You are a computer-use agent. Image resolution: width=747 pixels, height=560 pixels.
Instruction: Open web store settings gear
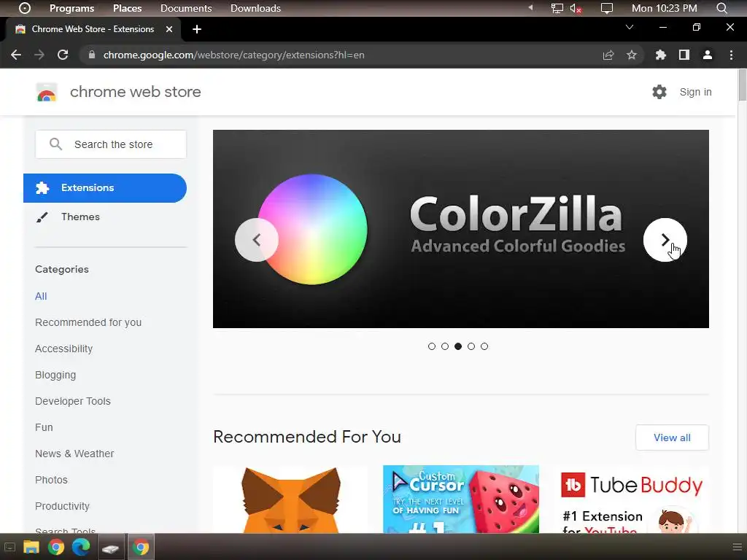[x=659, y=92]
